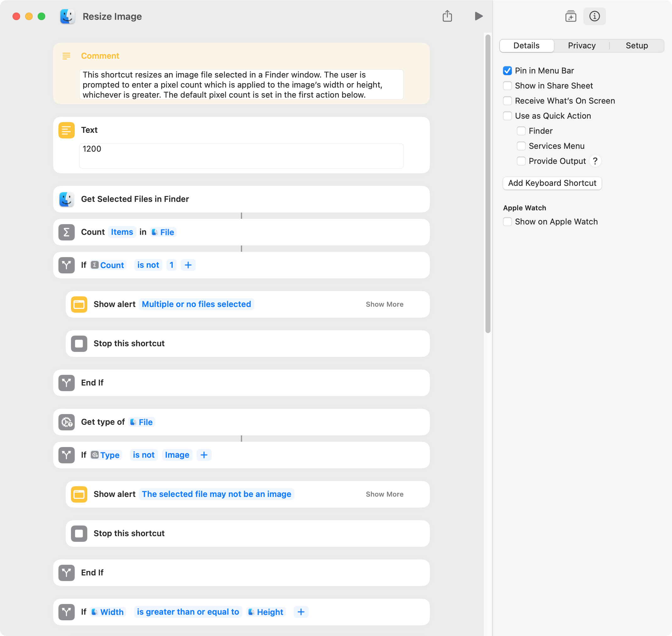Change the Count variable in If
The image size is (672, 636).
(108, 265)
